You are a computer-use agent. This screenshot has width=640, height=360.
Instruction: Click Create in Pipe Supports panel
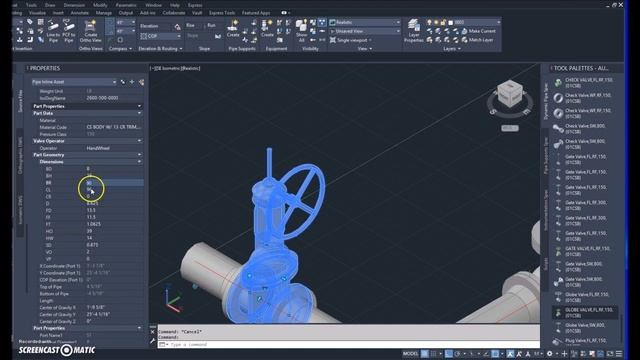(x=233, y=29)
